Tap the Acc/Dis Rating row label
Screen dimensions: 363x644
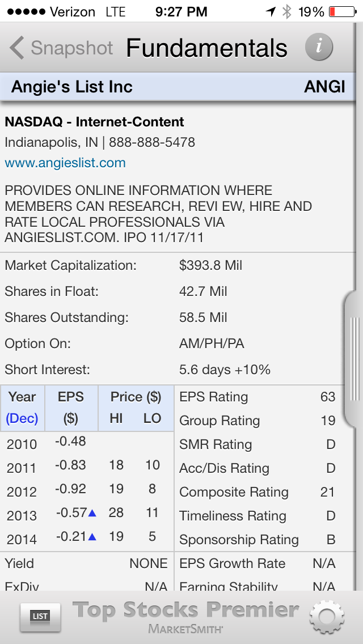click(x=225, y=468)
